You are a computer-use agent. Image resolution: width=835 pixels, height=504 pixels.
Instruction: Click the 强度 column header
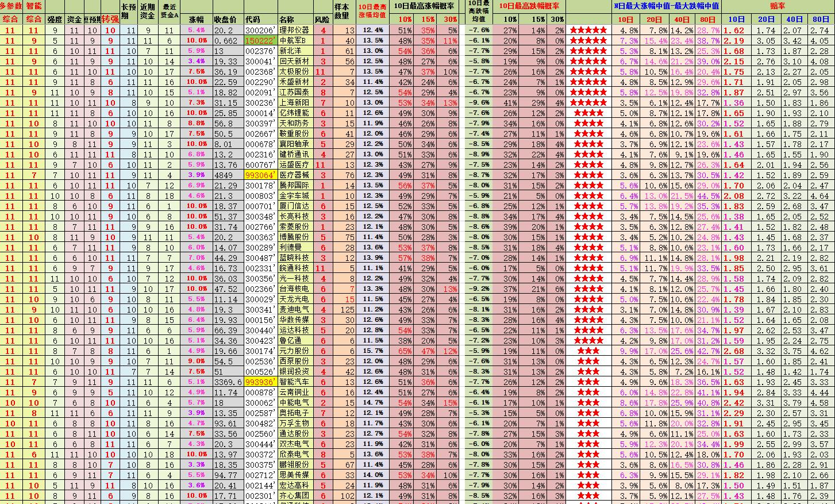coord(55,19)
